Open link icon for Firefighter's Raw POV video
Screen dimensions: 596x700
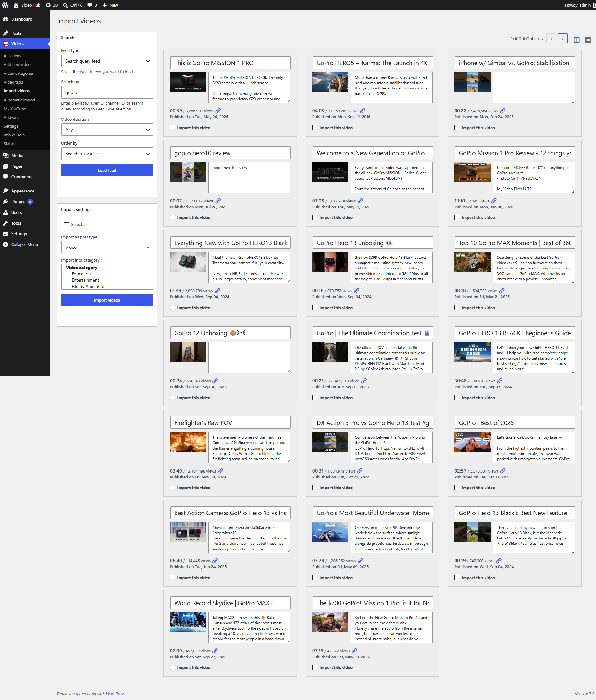[x=220, y=471]
